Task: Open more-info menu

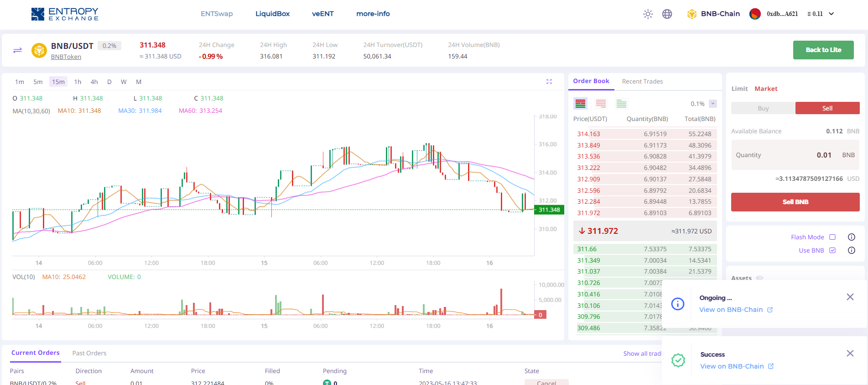Action: click(373, 14)
